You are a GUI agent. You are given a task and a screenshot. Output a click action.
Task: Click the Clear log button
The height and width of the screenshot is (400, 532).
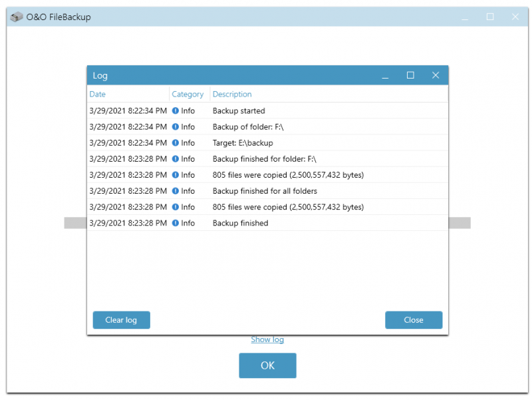coord(122,320)
